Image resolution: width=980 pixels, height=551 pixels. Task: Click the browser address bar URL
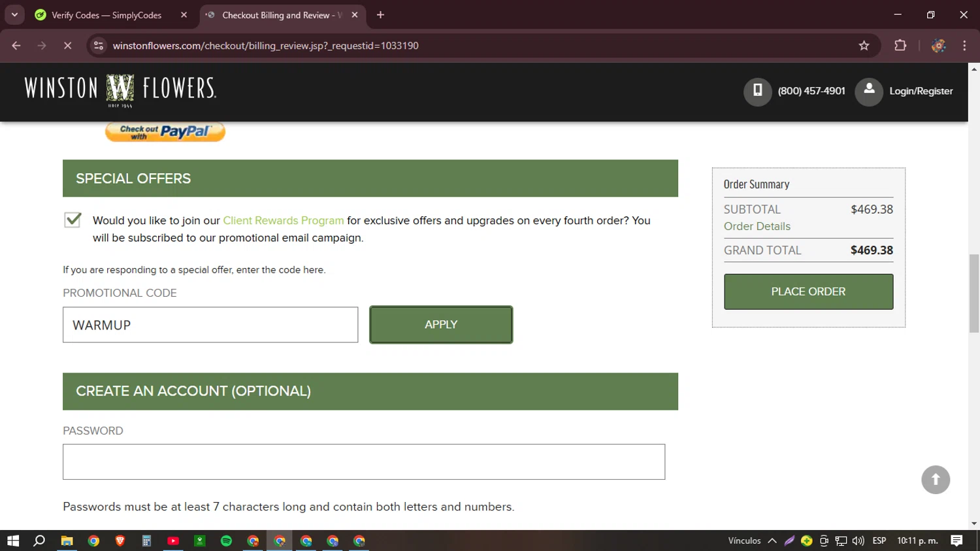[x=265, y=46]
